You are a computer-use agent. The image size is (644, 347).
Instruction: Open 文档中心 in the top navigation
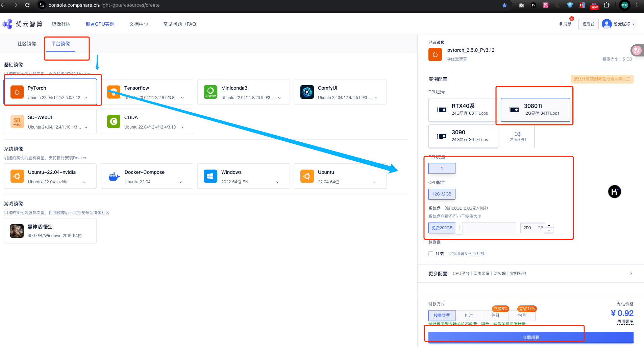[139, 24]
